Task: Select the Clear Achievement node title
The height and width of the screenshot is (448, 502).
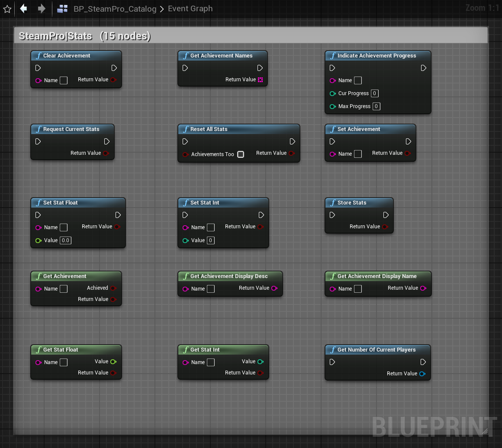Action: point(67,56)
